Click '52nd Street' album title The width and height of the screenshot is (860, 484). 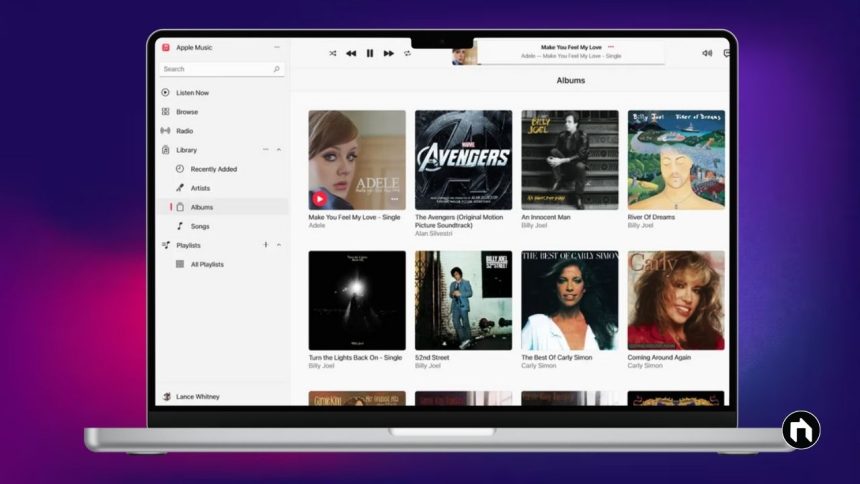(432, 358)
